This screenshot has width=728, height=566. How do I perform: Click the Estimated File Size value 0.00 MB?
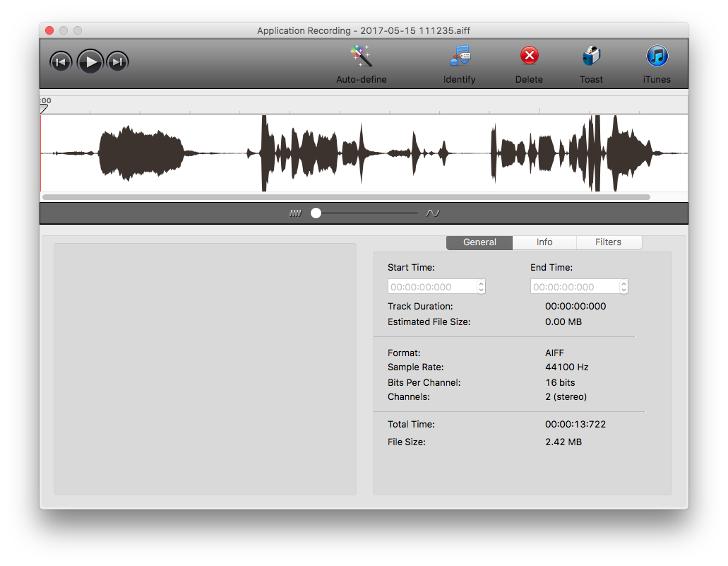pyautogui.click(x=563, y=322)
